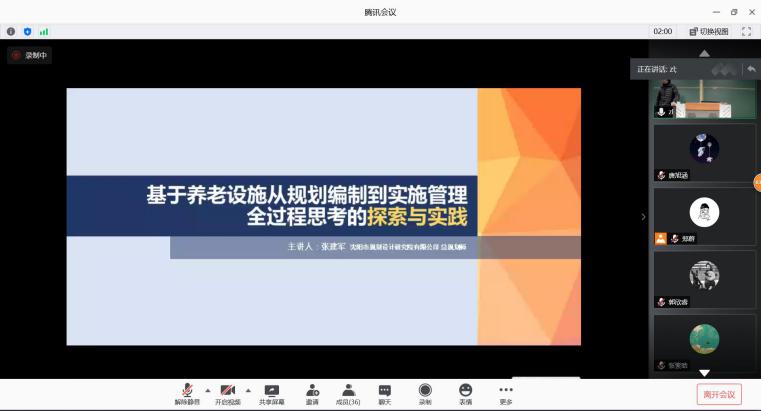
Task: Collapse participant video sidebar with chevron
Action: [x=643, y=216]
